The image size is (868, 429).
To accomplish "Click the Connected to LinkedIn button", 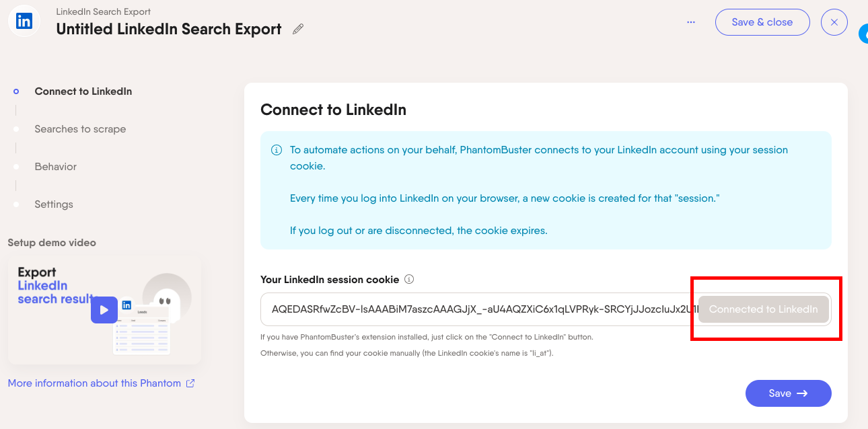I will pos(763,309).
